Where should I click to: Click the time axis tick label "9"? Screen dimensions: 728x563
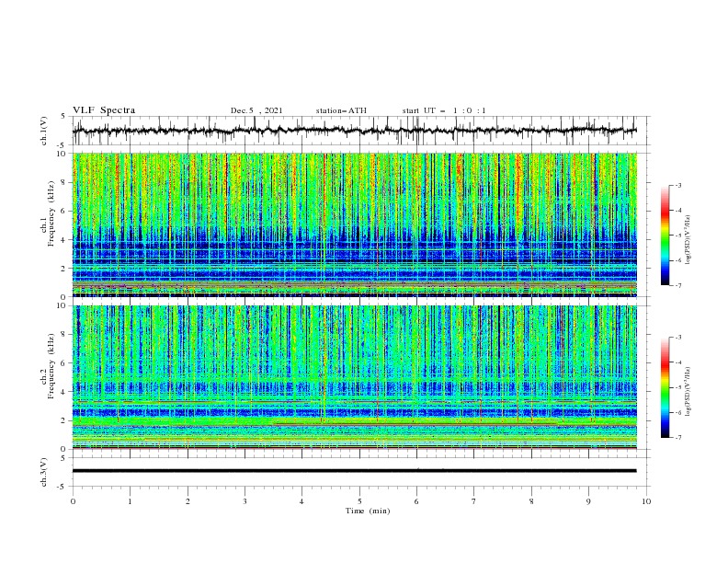click(588, 501)
